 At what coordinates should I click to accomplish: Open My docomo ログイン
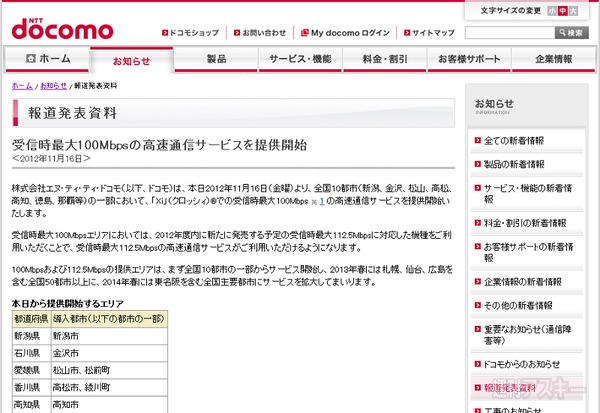pyautogui.click(x=350, y=33)
